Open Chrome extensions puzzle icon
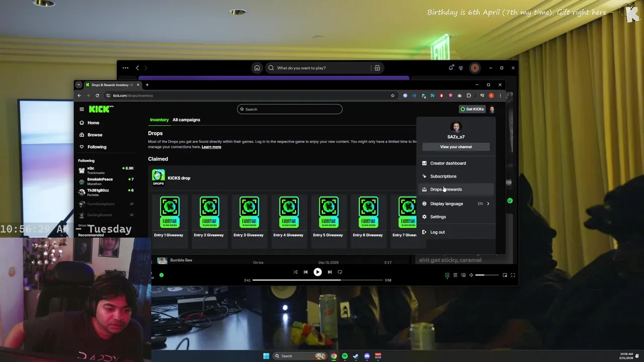This screenshot has width=644, height=362. (469, 96)
